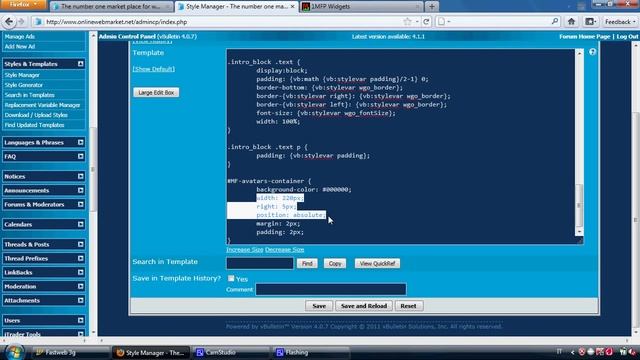Expand the Calendars section icon
Viewport: 640px width, 360px height.
pyautogui.click(x=80, y=224)
